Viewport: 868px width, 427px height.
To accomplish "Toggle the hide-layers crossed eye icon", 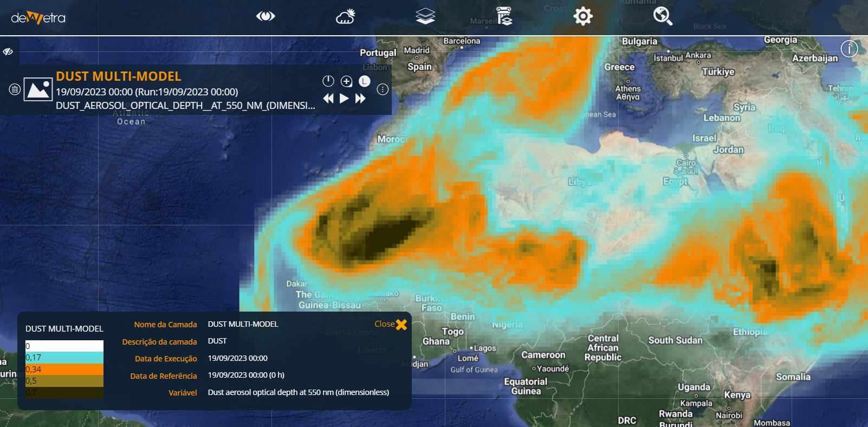I will (8, 51).
